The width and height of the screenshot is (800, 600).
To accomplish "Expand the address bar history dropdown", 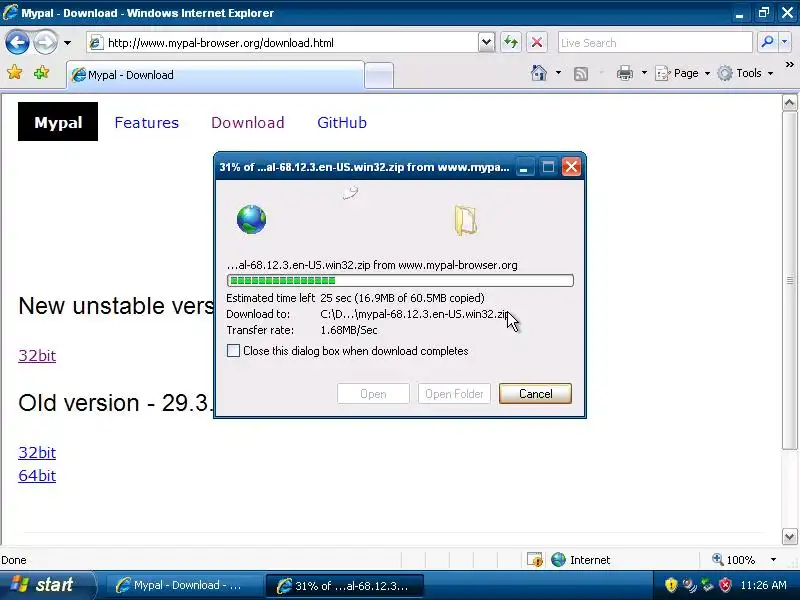I will (x=487, y=43).
